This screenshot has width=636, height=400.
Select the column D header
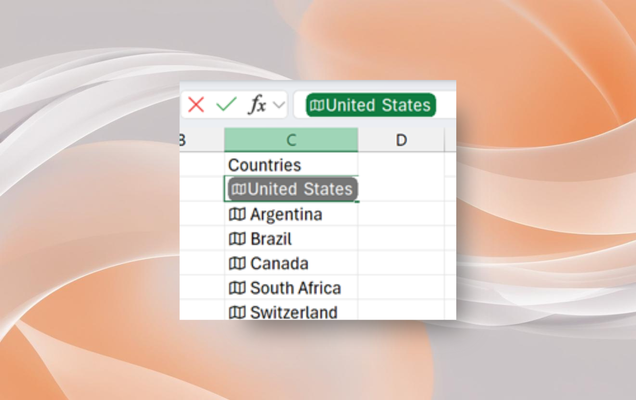[x=401, y=140]
